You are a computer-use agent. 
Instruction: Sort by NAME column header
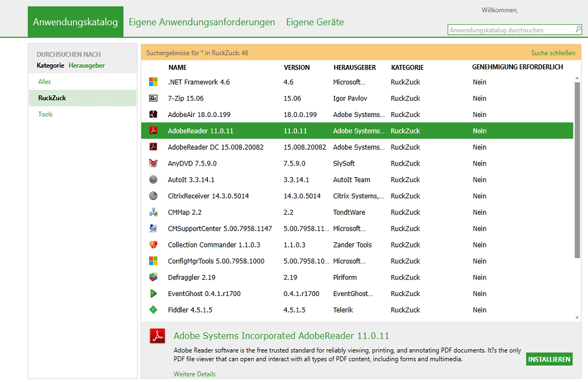point(177,67)
